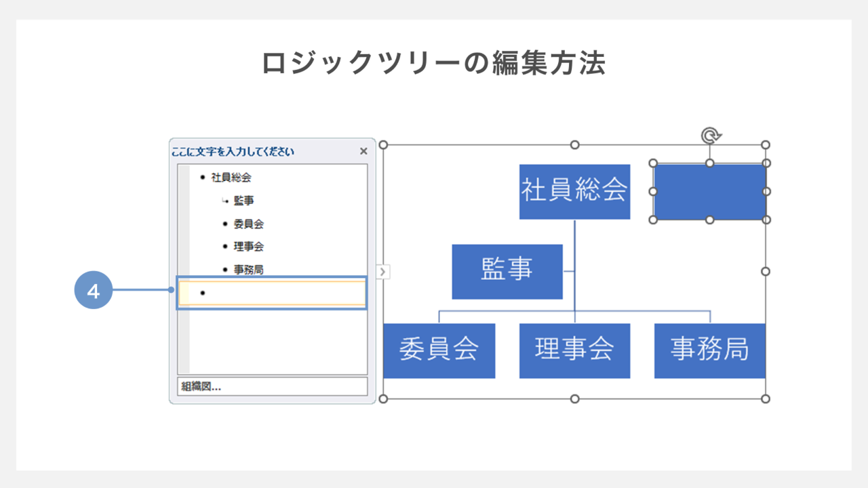
Task: Click the empty new bullet line in the text pane
Action: click(272, 293)
